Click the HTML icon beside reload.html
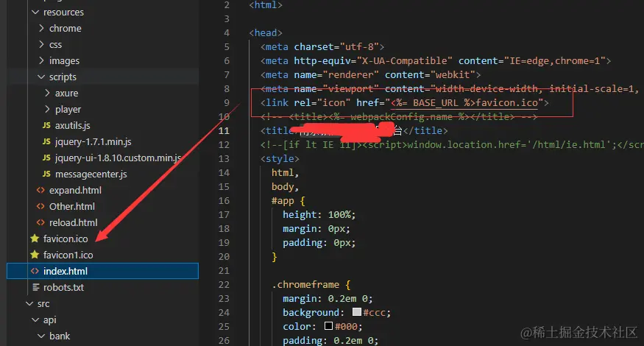The width and height of the screenshot is (644, 346). tap(40, 222)
